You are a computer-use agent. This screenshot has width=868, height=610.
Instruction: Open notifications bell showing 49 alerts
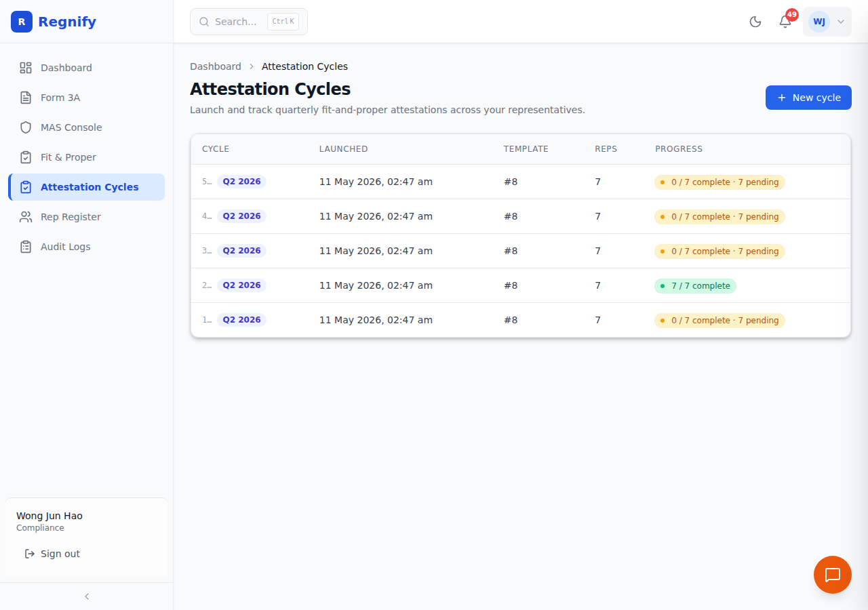coord(785,22)
